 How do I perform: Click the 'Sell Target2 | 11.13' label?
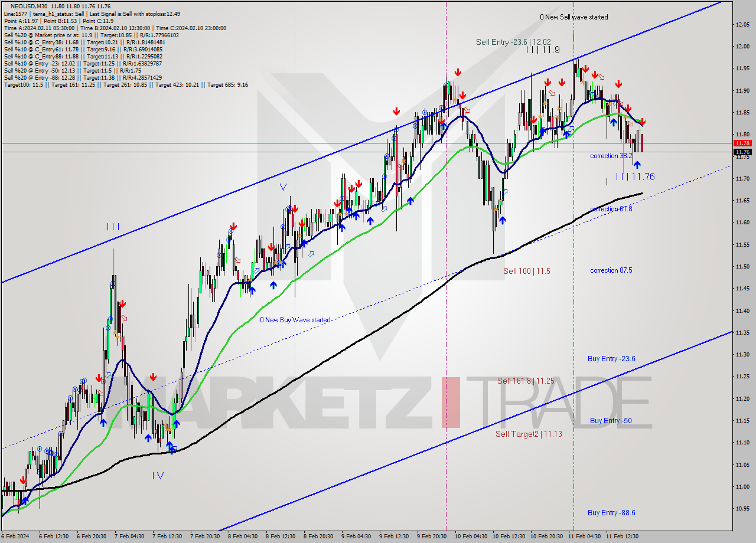pyautogui.click(x=529, y=434)
